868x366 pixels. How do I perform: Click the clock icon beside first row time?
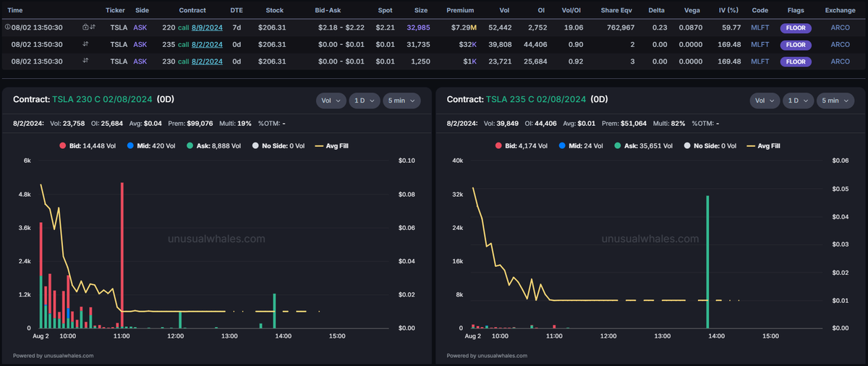7,27
